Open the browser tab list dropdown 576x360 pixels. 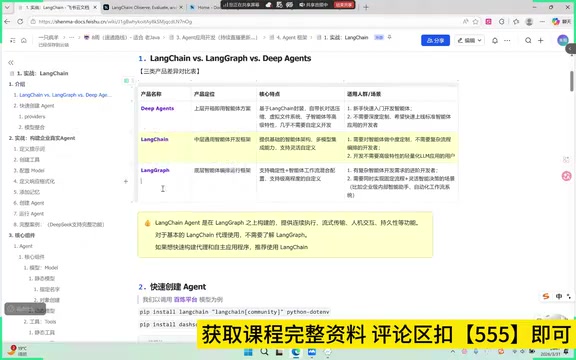(x=7, y=7)
